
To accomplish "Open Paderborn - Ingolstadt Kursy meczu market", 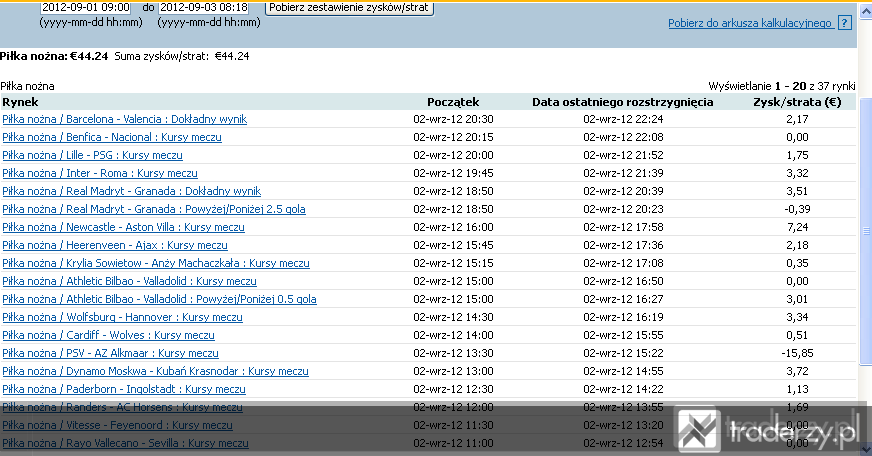I will click(x=124, y=389).
